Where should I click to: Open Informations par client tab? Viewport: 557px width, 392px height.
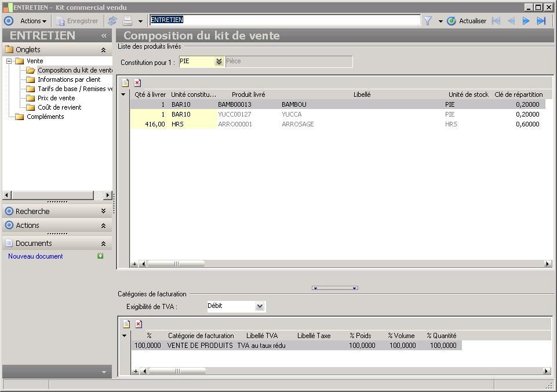[x=69, y=79]
